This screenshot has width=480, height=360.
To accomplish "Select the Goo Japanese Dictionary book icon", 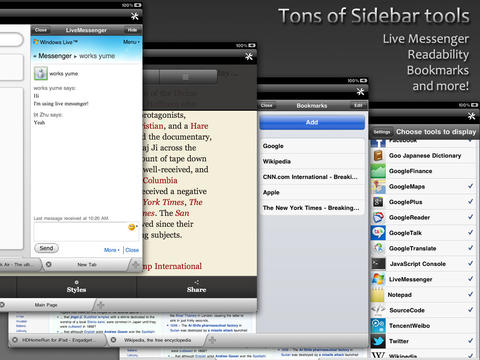I will (378, 155).
